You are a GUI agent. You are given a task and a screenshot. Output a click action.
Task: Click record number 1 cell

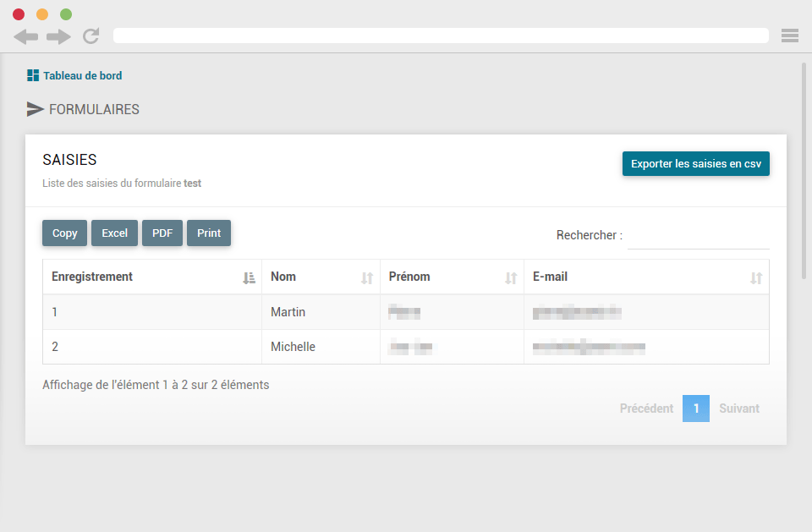pos(152,312)
